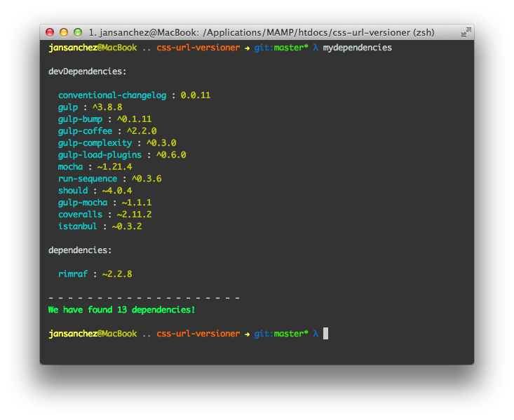Click the 'gulp-mocha' package name
Viewport: 514px width, 420px height.
pos(83,203)
